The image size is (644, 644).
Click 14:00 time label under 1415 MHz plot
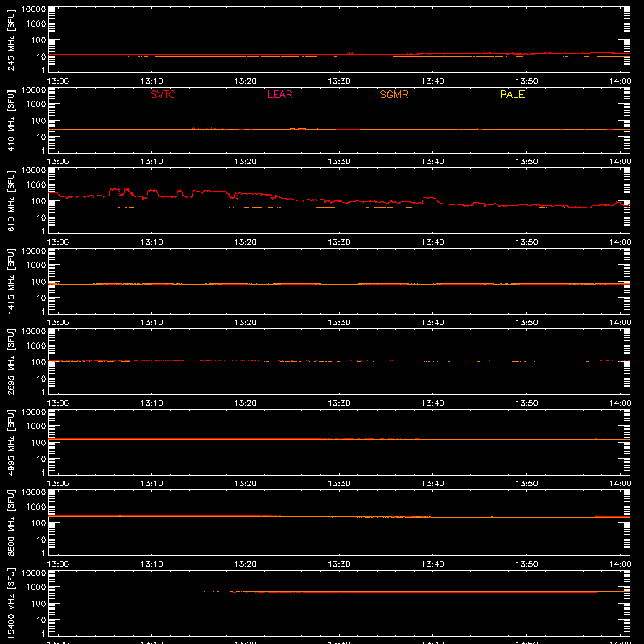[620, 323]
